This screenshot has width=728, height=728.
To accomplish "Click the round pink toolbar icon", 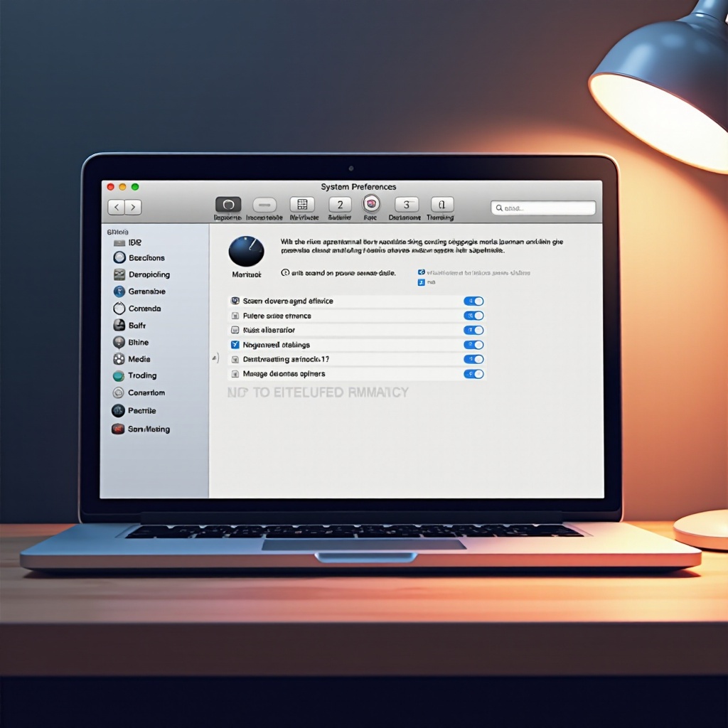I will click(371, 203).
